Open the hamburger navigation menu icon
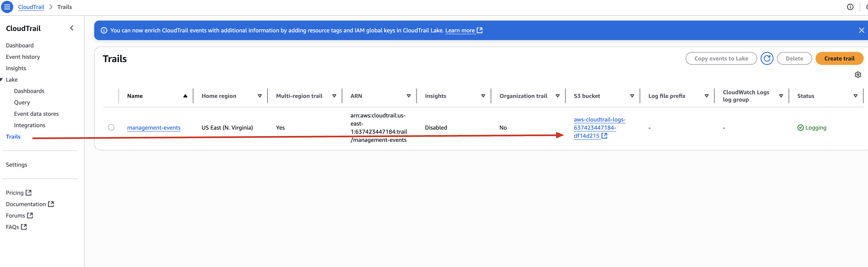 [x=7, y=7]
